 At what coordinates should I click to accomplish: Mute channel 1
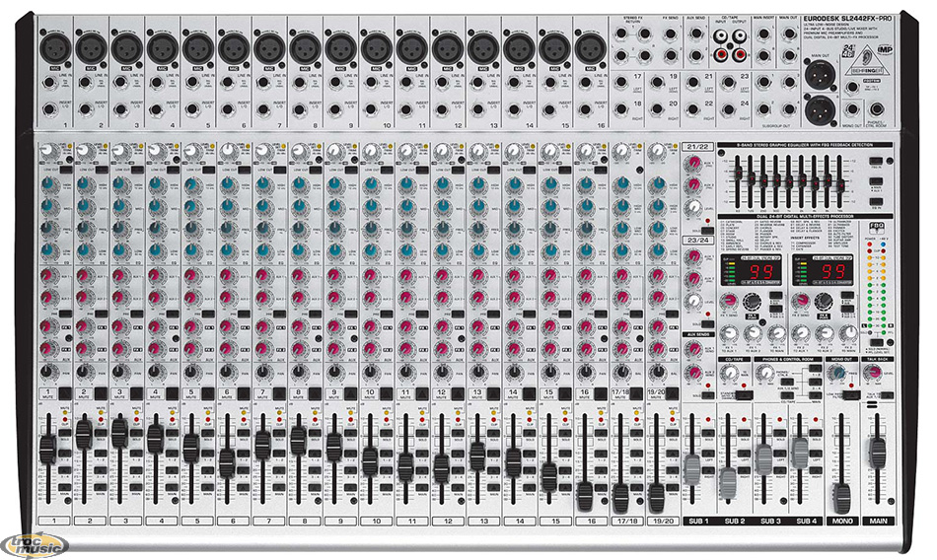[x=64, y=393]
